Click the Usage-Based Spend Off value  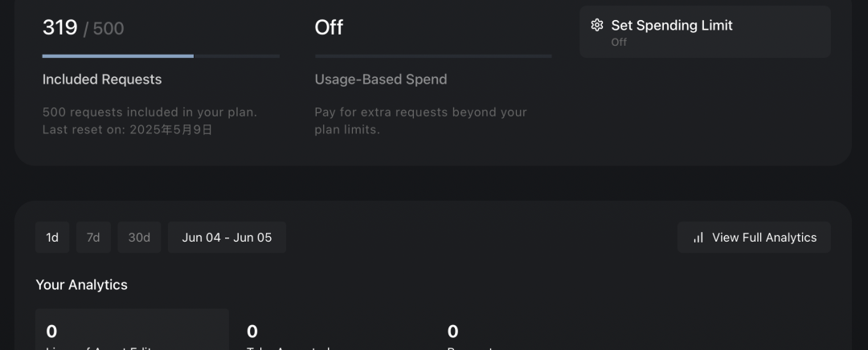[329, 27]
